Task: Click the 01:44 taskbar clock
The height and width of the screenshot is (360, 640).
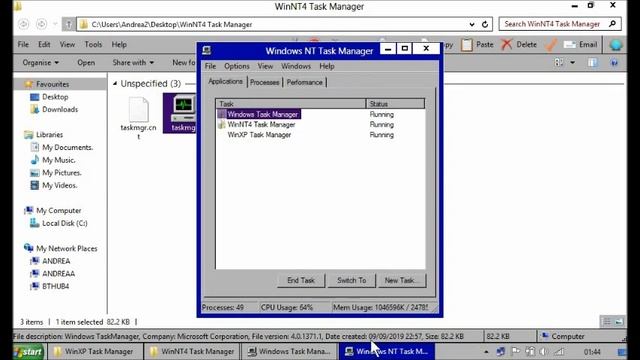Action: [591, 351]
